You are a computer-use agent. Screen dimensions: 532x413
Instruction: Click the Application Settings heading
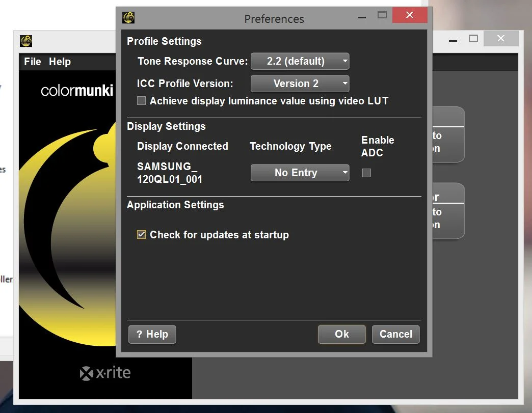click(x=175, y=205)
